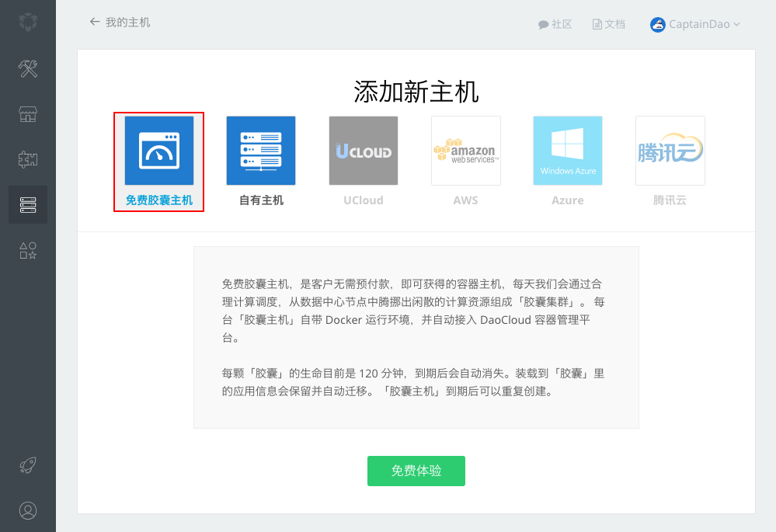Viewport: 776px width, 532px height.
Task: Choose the Amazon Web Services tile
Action: tap(466, 151)
